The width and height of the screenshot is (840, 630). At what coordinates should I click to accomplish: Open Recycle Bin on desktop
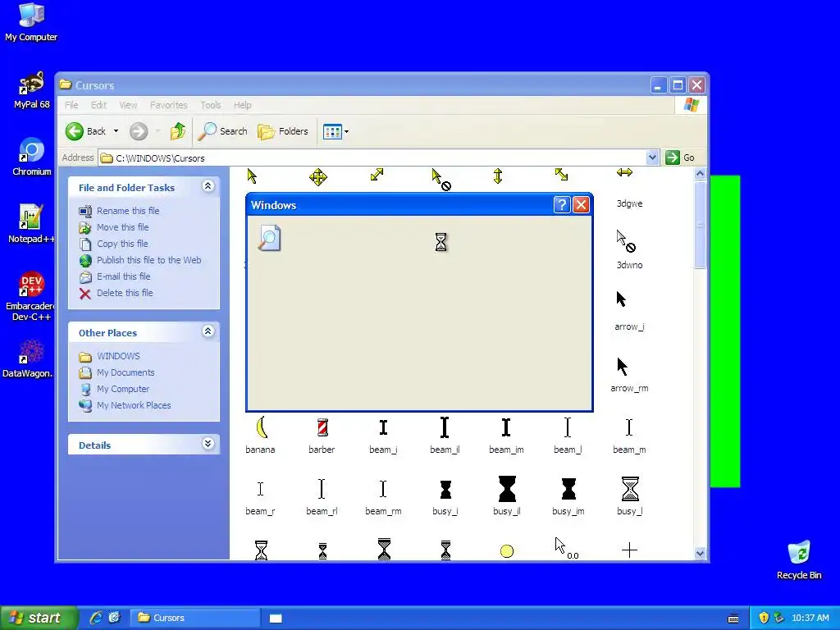point(799,560)
